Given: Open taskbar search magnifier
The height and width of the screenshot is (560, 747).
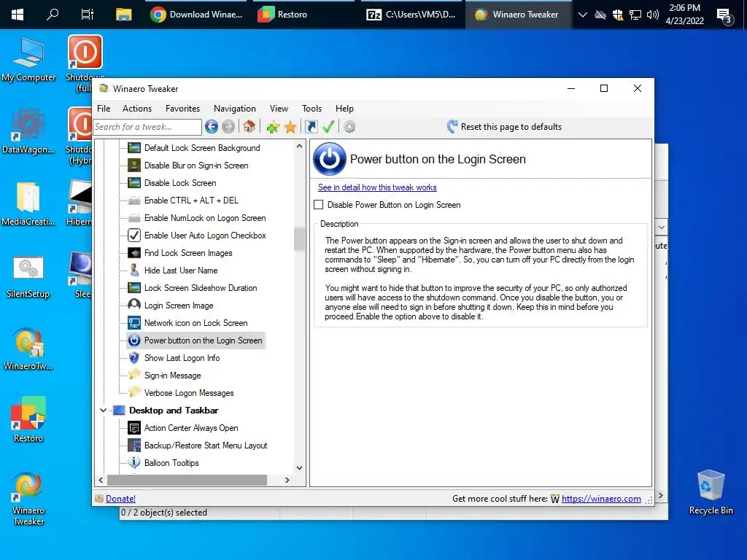Looking at the screenshot, I should point(53,15).
